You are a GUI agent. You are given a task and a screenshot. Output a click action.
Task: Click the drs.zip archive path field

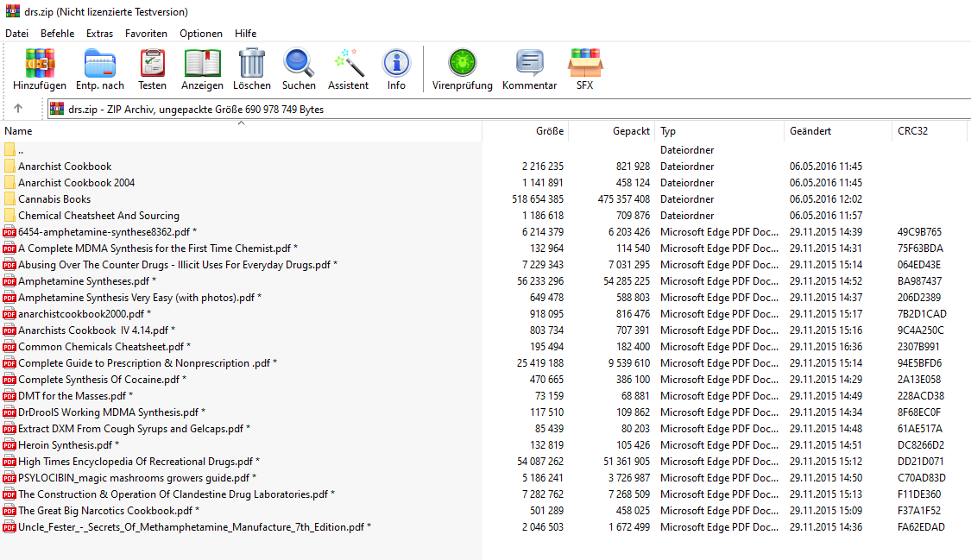tap(509, 109)
